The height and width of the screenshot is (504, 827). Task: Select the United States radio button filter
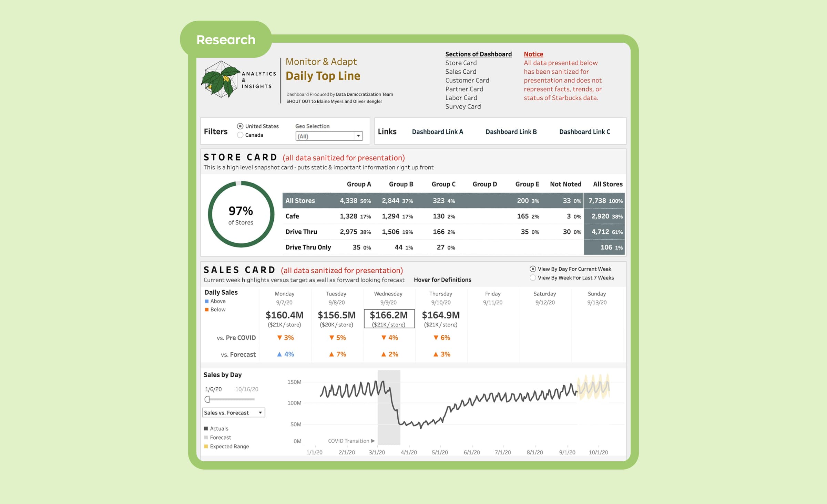(x=241, y=126)
